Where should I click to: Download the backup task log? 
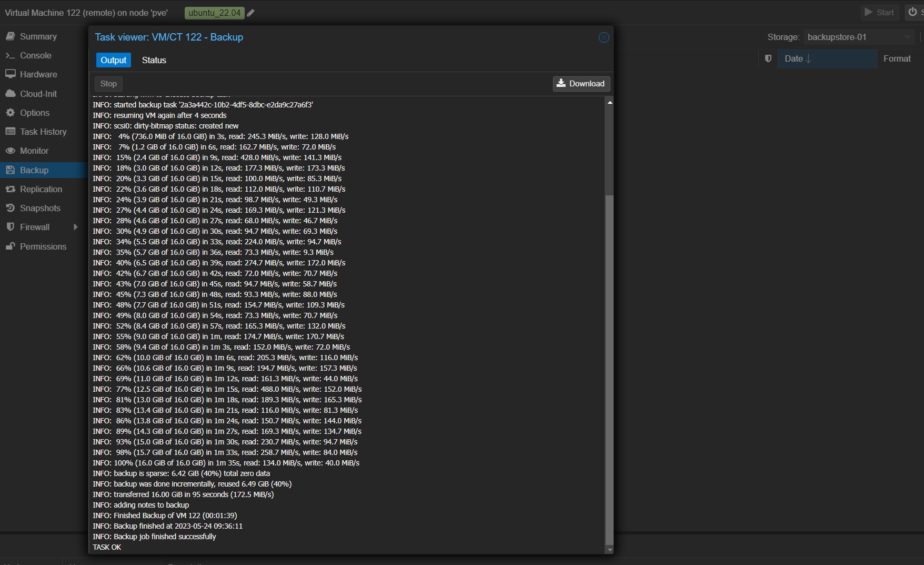(x=581, y=84)
